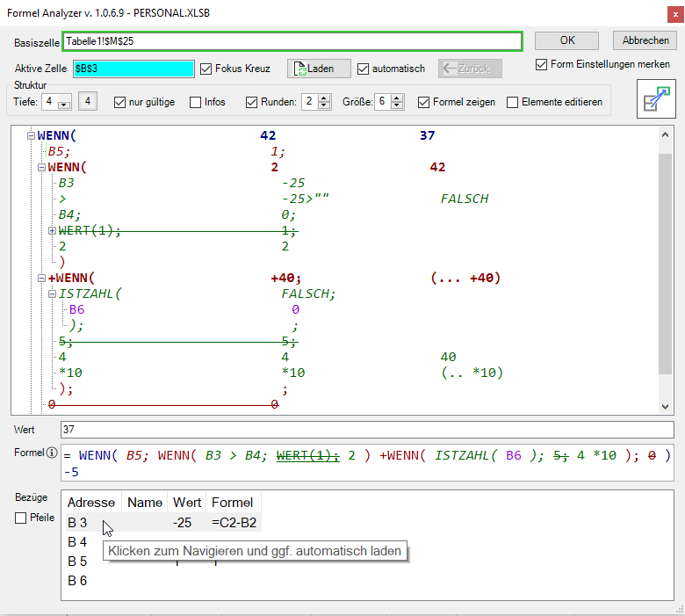Select the struck-through 5; tree item
This screenshot has width=685, height=616.
[x=66, y=341]
